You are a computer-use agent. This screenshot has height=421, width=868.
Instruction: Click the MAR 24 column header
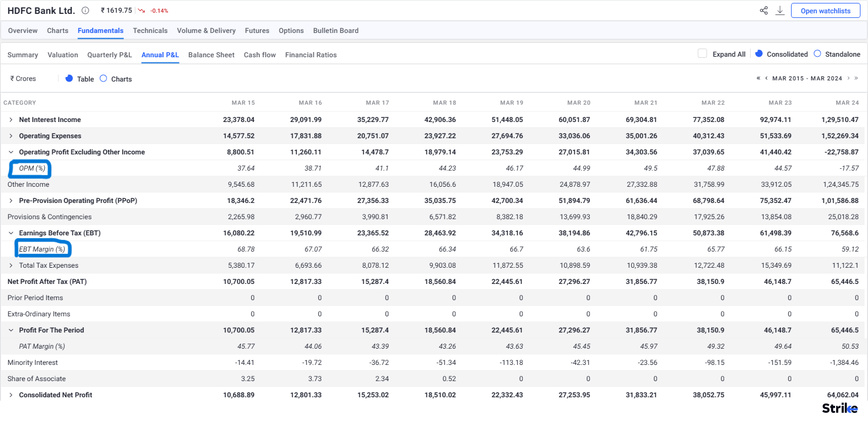click(x=847, y=103)
